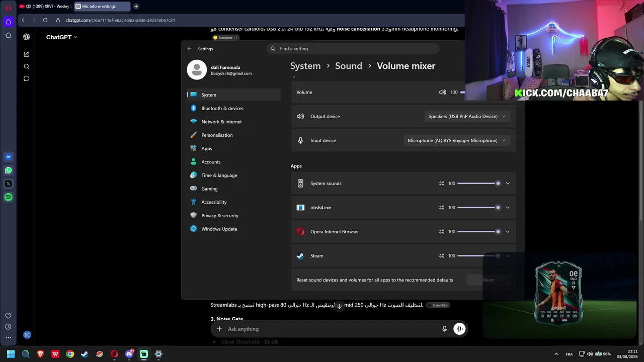Click the ChatGPT logo sidebar icon
644x362 pixels.
coord(26,37)
